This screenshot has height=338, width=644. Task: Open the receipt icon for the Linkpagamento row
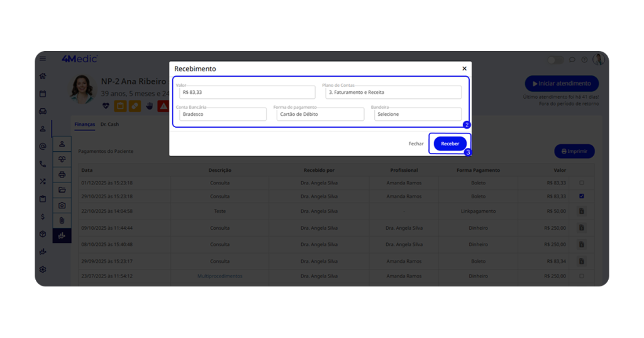582,211
